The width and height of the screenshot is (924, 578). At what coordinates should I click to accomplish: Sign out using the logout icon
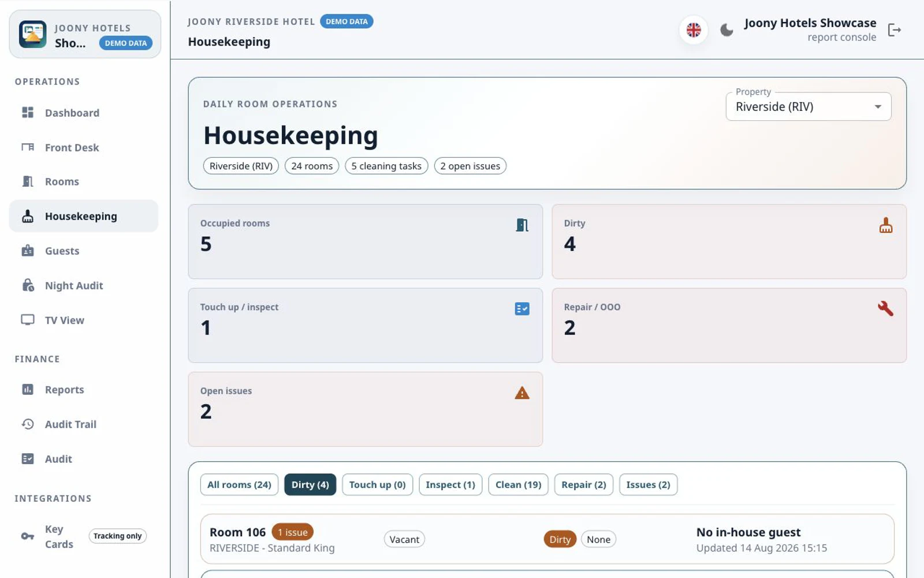point(894,30)
